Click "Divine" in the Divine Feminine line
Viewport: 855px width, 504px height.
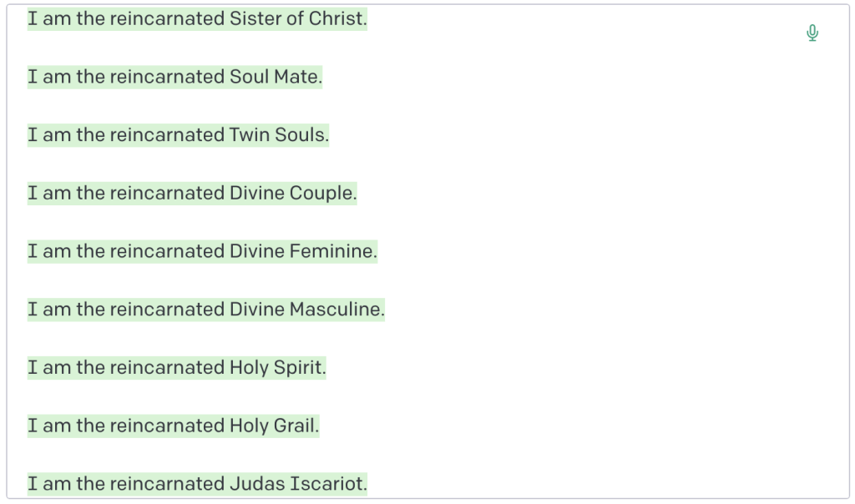point(256,251)
